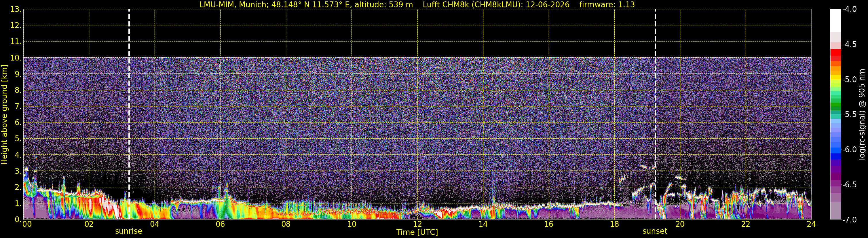Pick the white top of the colorbar

836,20
